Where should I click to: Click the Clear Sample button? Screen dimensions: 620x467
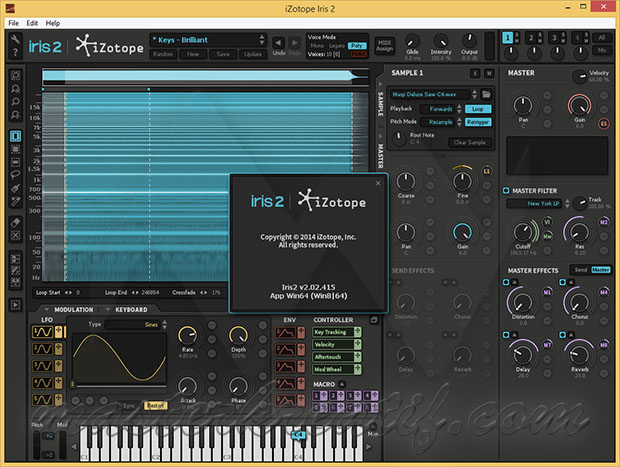(x=469, y=142)
